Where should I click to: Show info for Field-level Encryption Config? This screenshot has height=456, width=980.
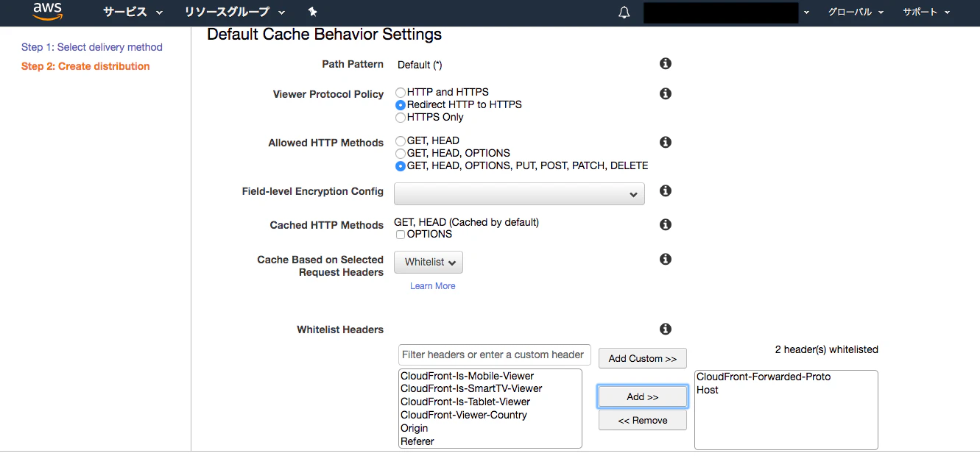click(666, 191)
